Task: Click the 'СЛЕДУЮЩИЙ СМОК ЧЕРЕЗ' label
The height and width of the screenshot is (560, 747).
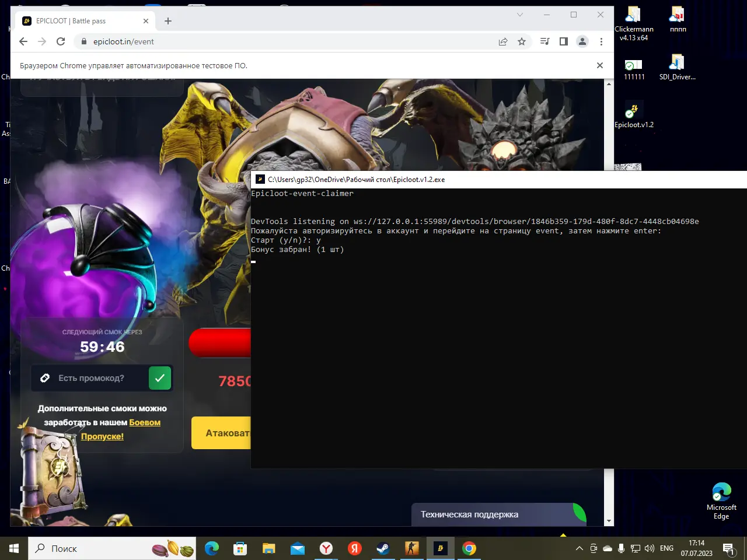Action: point(102,332)
